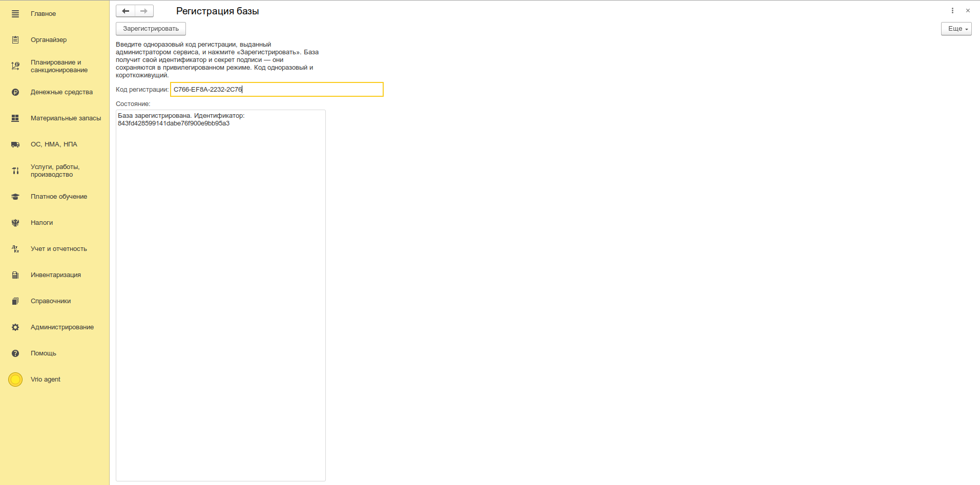980x485 pixels.
Task: Click the identifier 843fd428599141dabe76f900e9bb95a3 text
Action: click(174, 123)
